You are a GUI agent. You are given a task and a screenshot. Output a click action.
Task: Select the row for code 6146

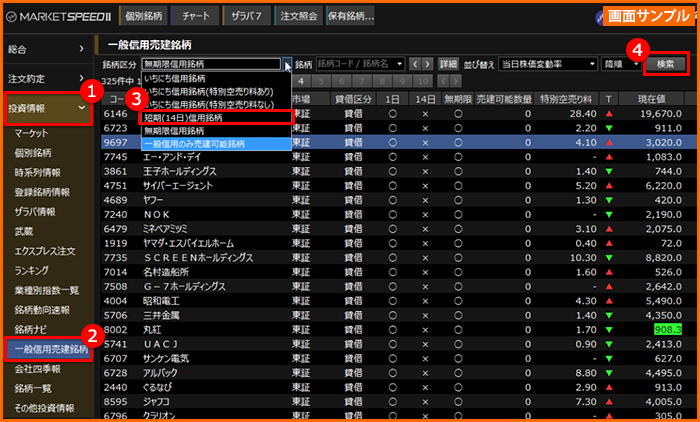pos(400,114)
